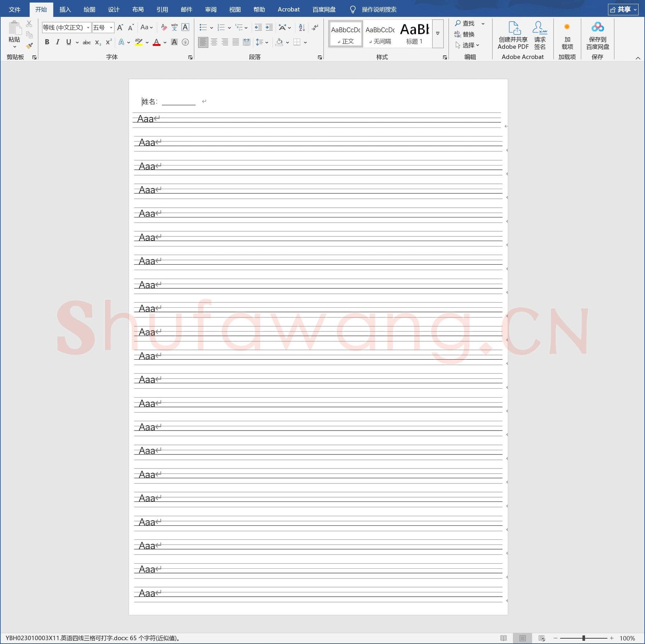Viewport: 645px width, 644px height.
Task: Click the numbered list icon
Action: [221, 27]
